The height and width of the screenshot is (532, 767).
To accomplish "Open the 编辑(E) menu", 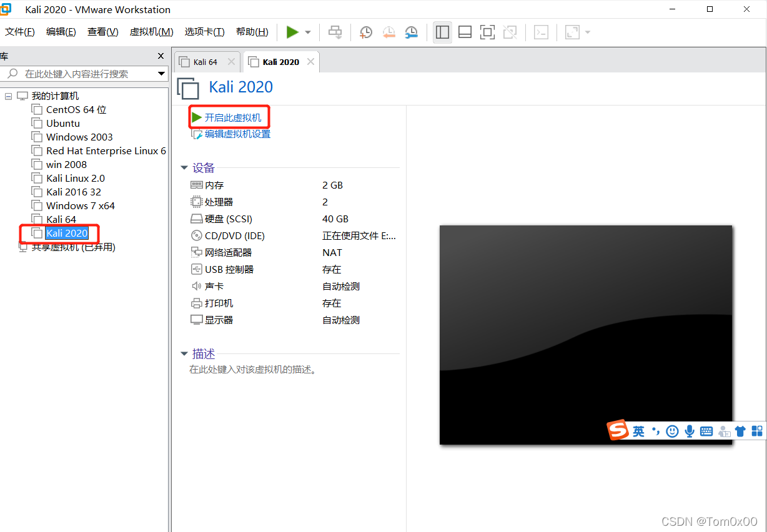I will (x=61, y=32).
